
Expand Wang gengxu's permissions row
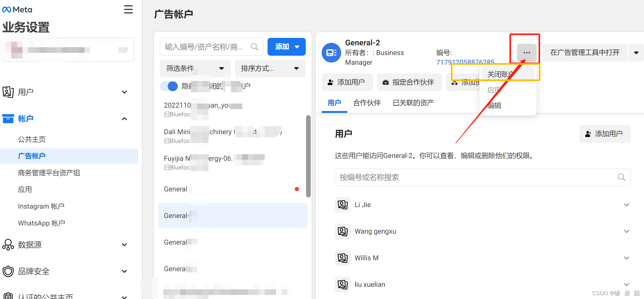click(x=626, y=231)
